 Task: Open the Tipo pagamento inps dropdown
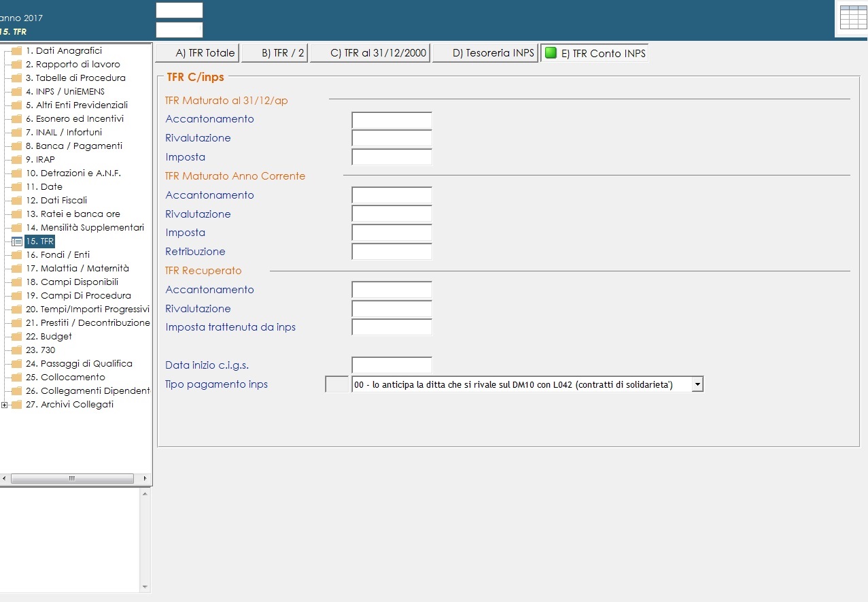(x=697, y=384)
